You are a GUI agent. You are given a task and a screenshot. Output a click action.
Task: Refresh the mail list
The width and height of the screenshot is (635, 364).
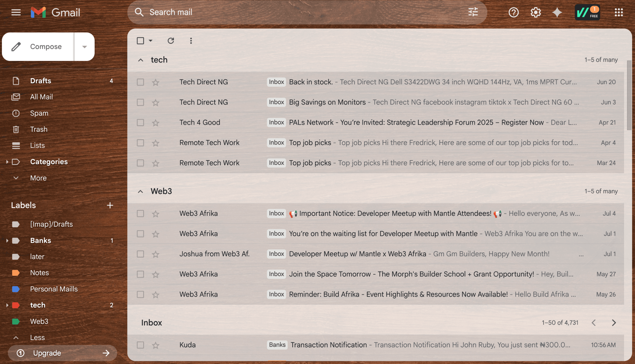tap(171, 41)
